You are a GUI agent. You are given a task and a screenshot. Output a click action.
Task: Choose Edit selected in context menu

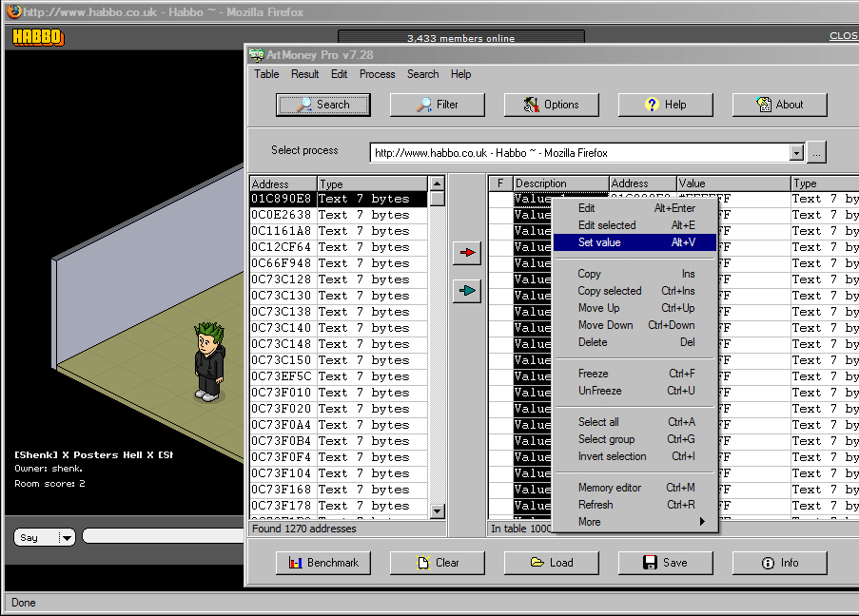tap(635, 225)
